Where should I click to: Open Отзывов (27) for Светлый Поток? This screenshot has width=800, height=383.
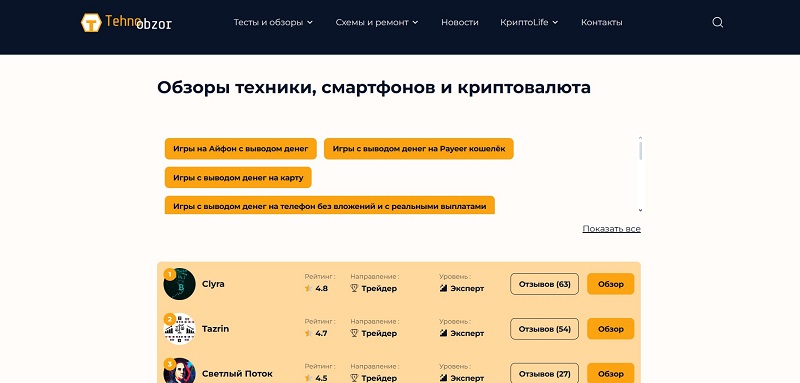pyautogui.click(x=544, y=373)
